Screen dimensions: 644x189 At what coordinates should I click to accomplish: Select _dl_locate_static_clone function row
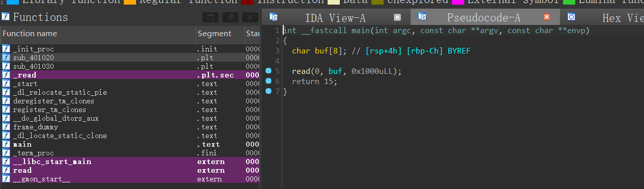tap(130, 136)
